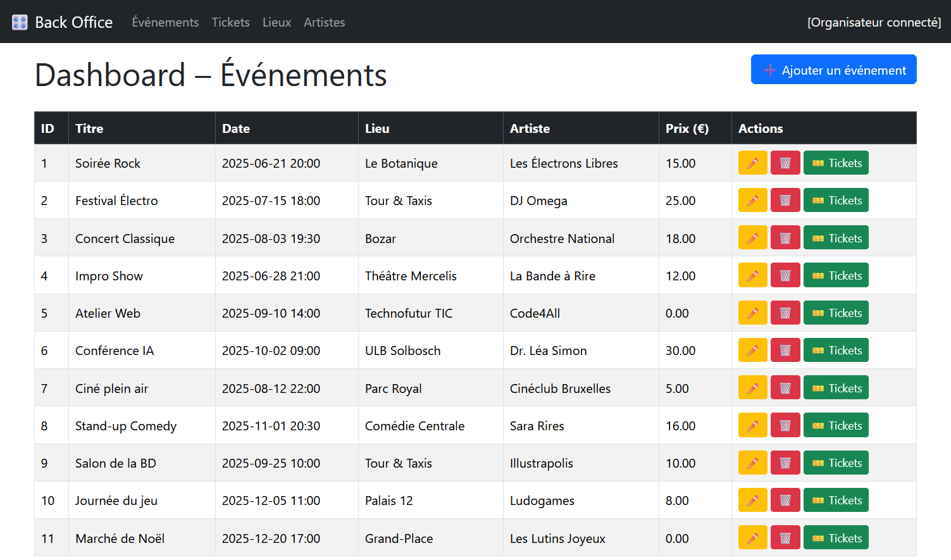Click the Ajouter un événement button
This screenshot has height=560, width=951.
click(833, 70)
